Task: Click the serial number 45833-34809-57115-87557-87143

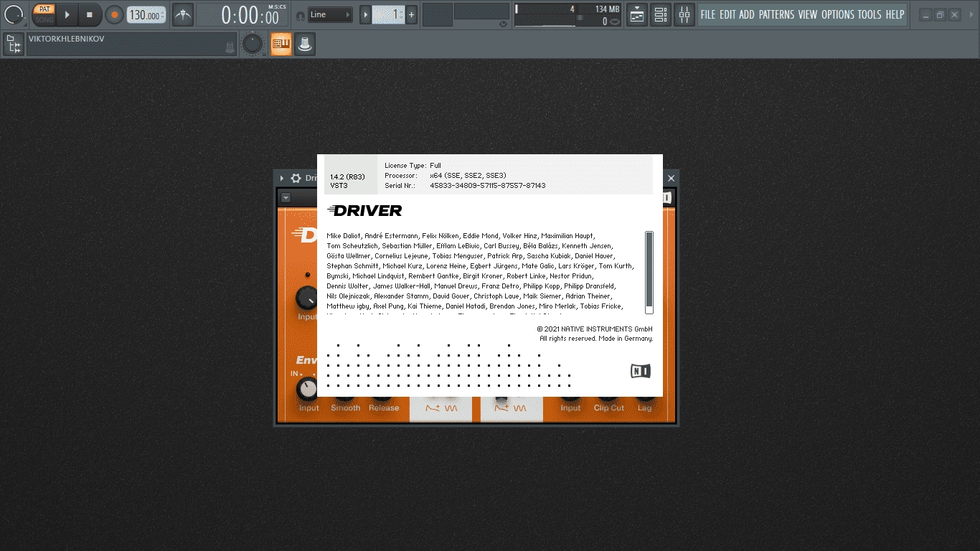Action: [488, 186]
